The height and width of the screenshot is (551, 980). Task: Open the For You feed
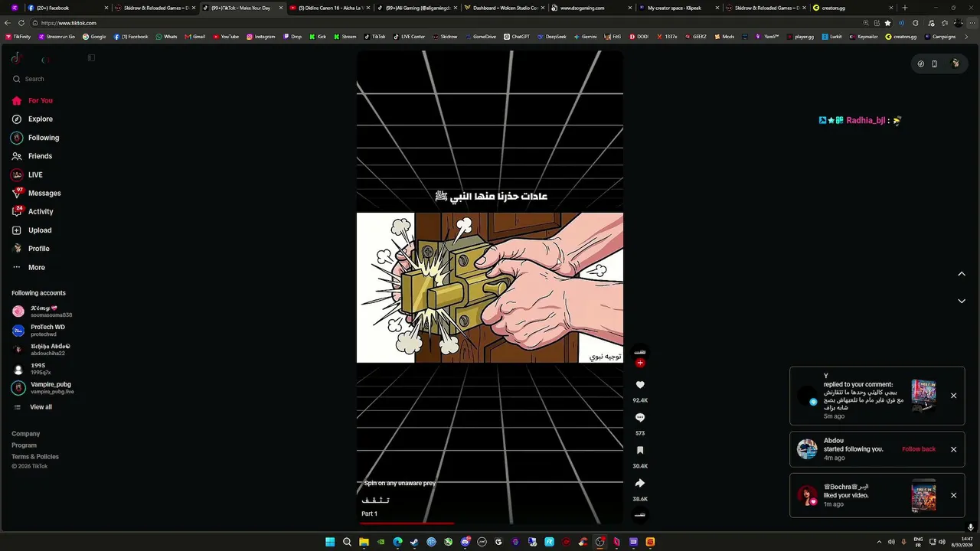33,101
